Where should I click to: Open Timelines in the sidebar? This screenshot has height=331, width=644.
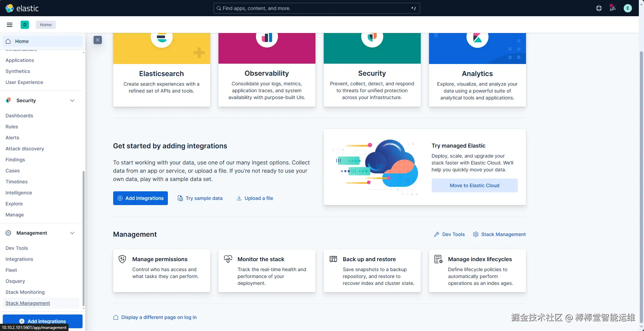tap(17, 182)
